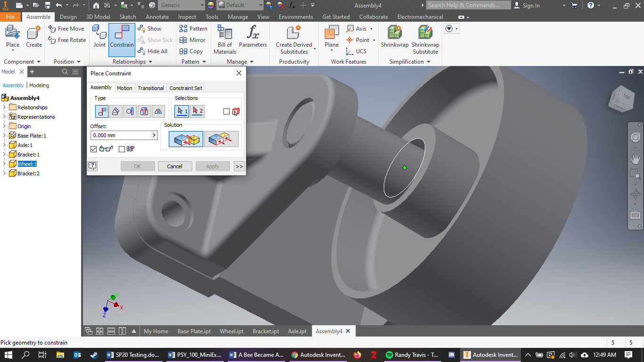
Task: Click Cancel in Place Constraint dialog
Action: (174, 166)
